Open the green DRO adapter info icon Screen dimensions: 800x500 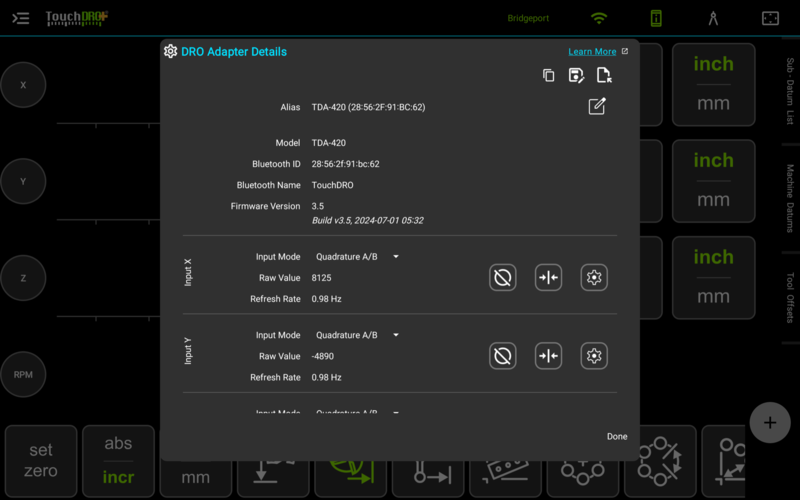coord(656,18)
